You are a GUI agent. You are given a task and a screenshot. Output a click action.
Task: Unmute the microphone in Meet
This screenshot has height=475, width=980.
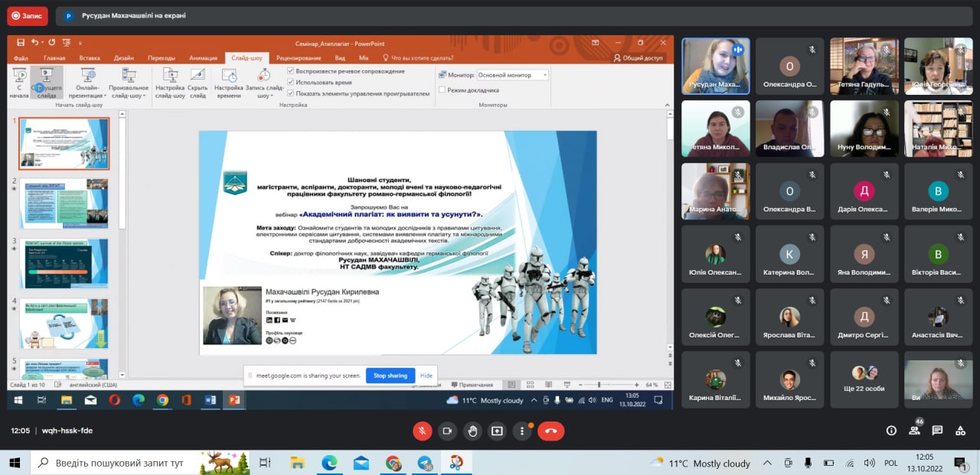coord(423,431)
